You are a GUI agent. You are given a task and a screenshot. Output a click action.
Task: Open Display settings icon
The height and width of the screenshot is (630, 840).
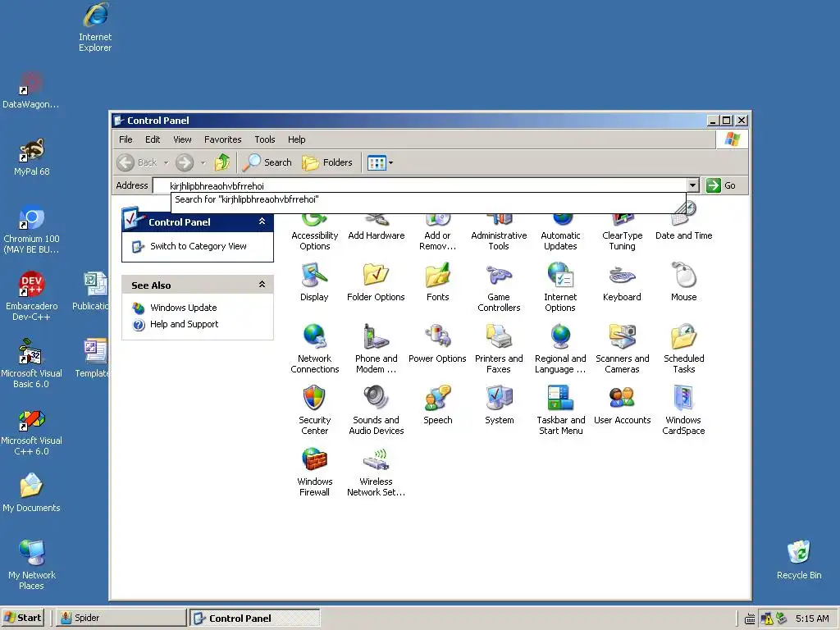coord(314,282)
